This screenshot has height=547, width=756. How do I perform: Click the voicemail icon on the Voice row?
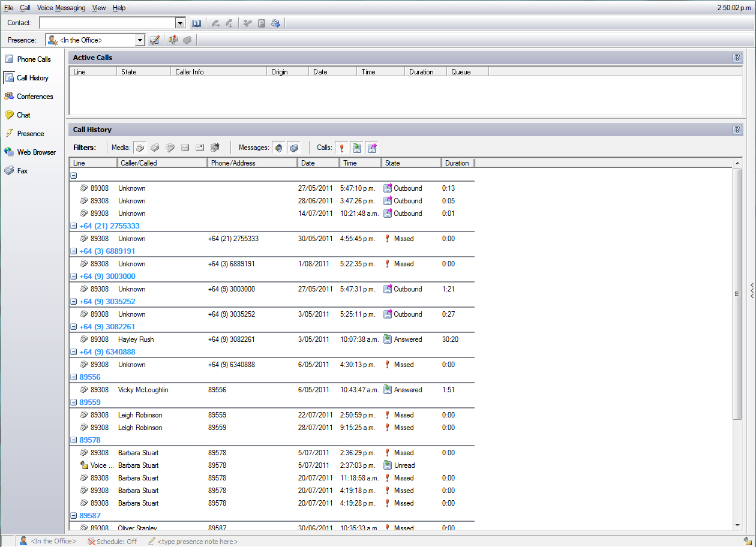coord(84,465)
